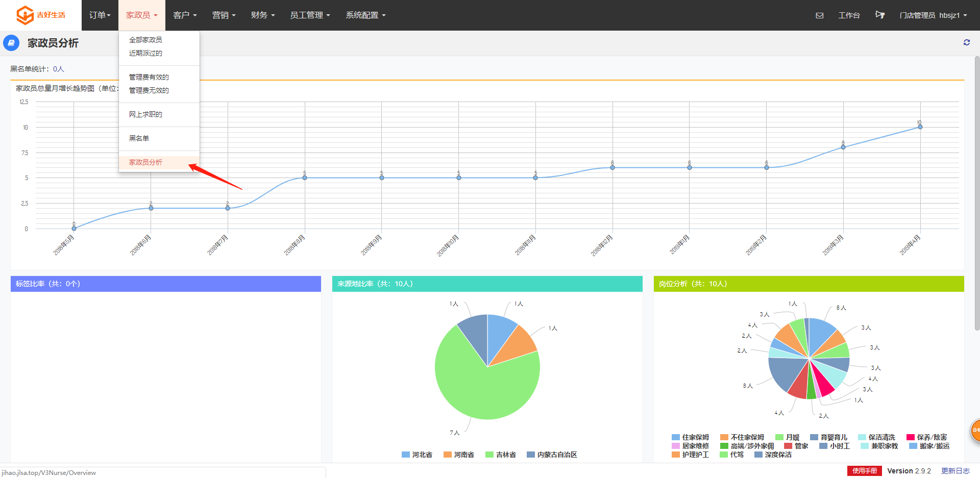Toggle 护理护工 legend entry
980x478 pixels.
(x=690, y=455)
